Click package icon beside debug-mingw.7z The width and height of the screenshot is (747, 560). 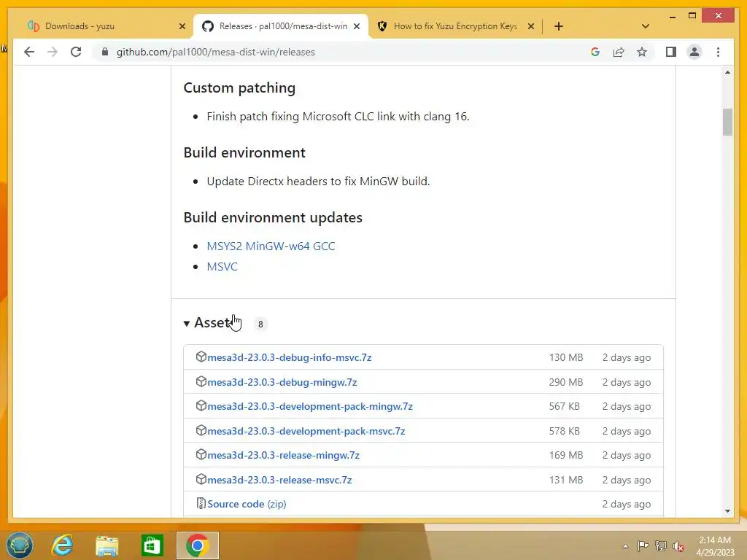[x=201, y=381]
